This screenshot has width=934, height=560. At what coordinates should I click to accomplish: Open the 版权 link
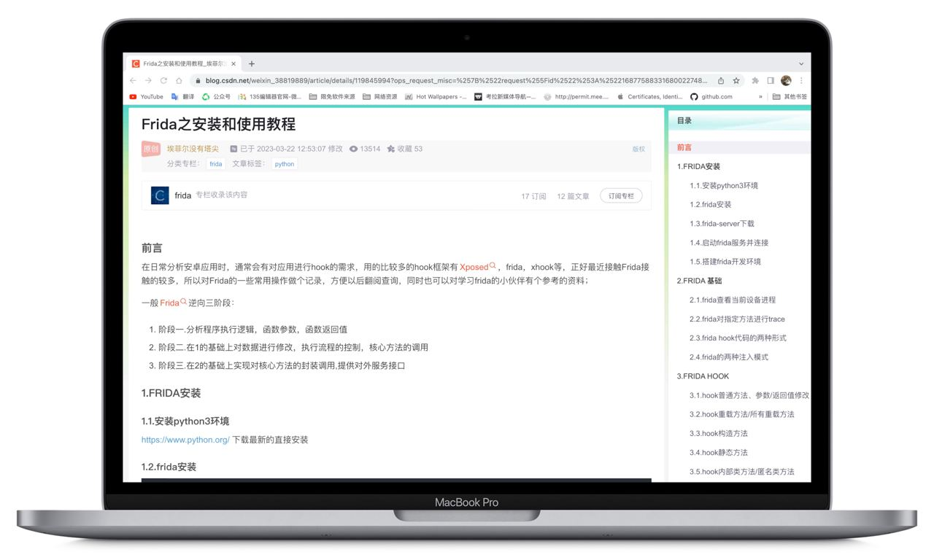click(638, 149)
